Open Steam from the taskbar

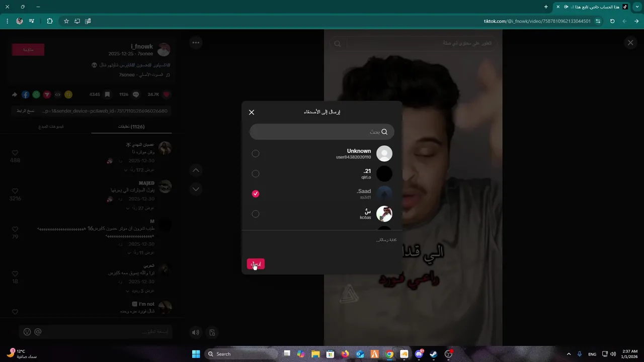(x=433, y=354)
